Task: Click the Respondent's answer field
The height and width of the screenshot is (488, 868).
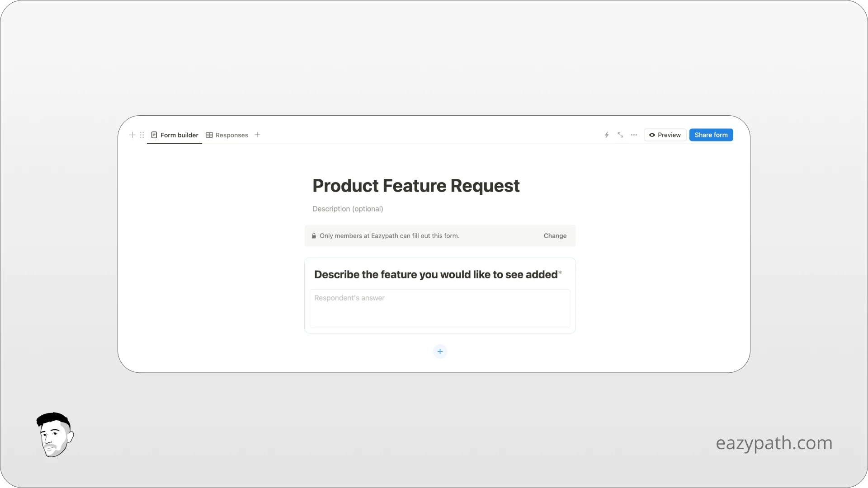Action: tap(440, 309)
